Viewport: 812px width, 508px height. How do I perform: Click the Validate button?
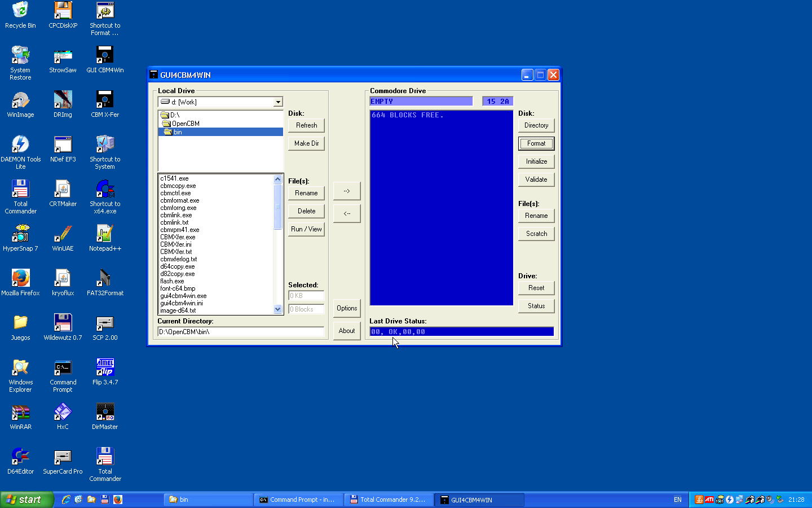(536, 179)
